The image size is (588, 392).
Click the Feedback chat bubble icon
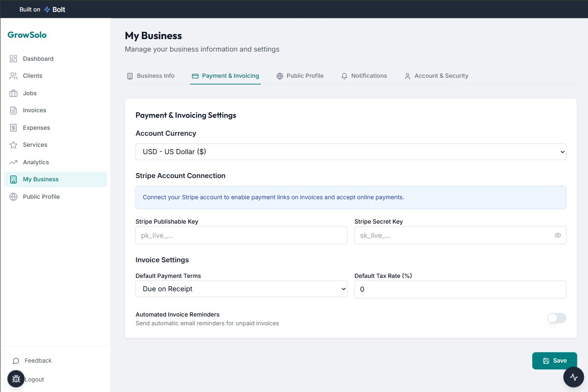tap(16, 361)
